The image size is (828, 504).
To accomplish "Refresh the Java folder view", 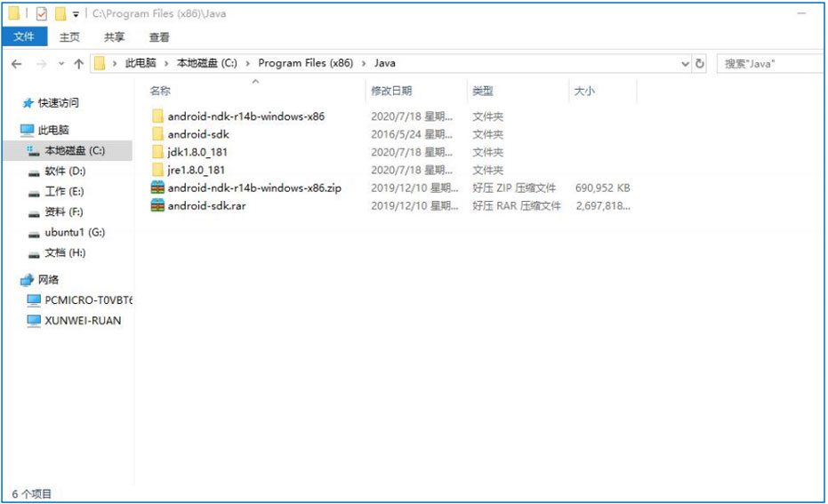I will coord(700,63).
